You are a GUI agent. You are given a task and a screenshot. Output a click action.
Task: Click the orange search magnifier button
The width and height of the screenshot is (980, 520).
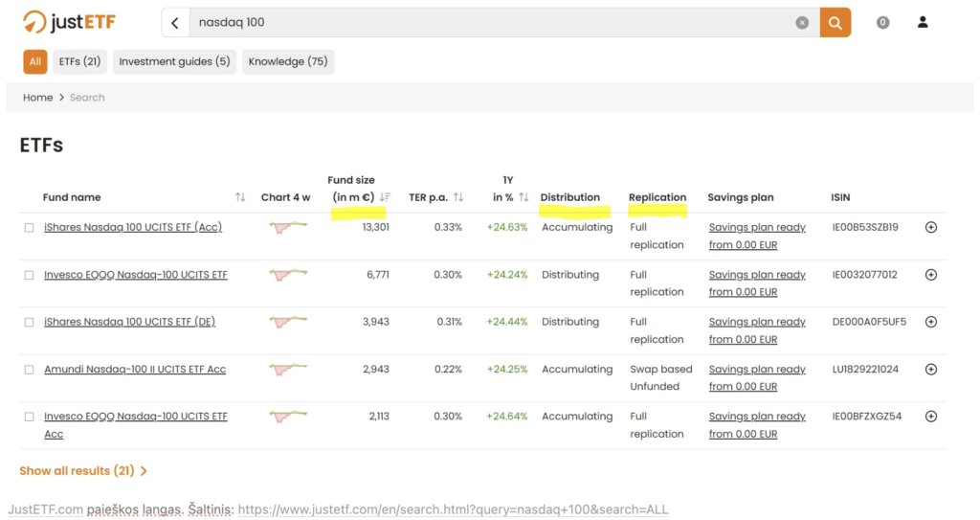pyautogui.click(x=835, y=23)
